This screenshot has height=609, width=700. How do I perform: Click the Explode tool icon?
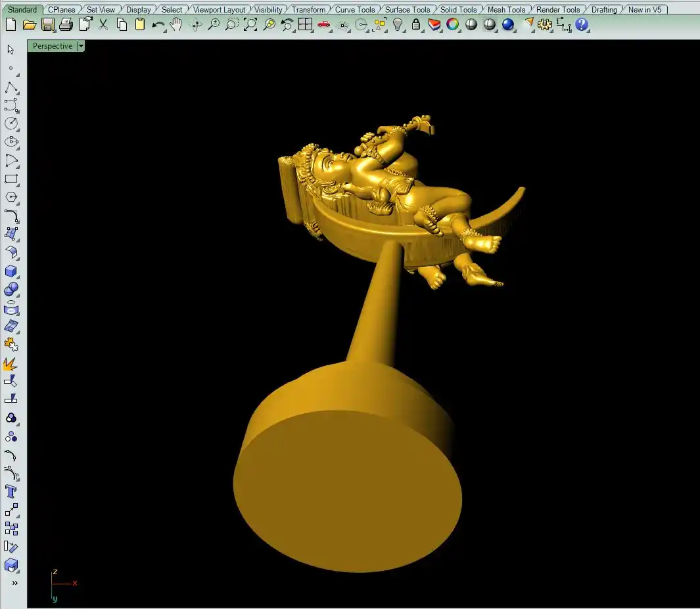point(11,363)
